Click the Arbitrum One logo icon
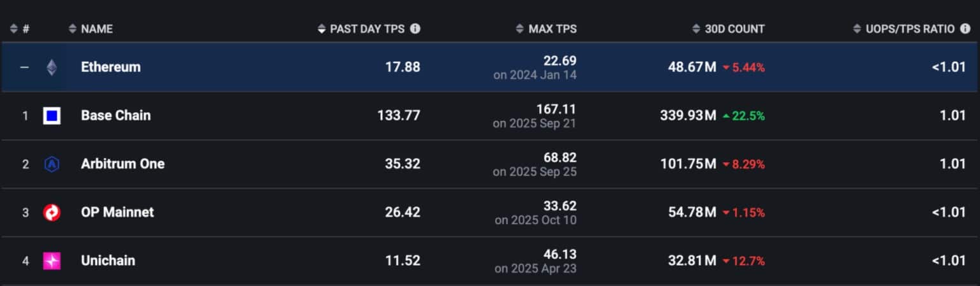 click(52, 164)
